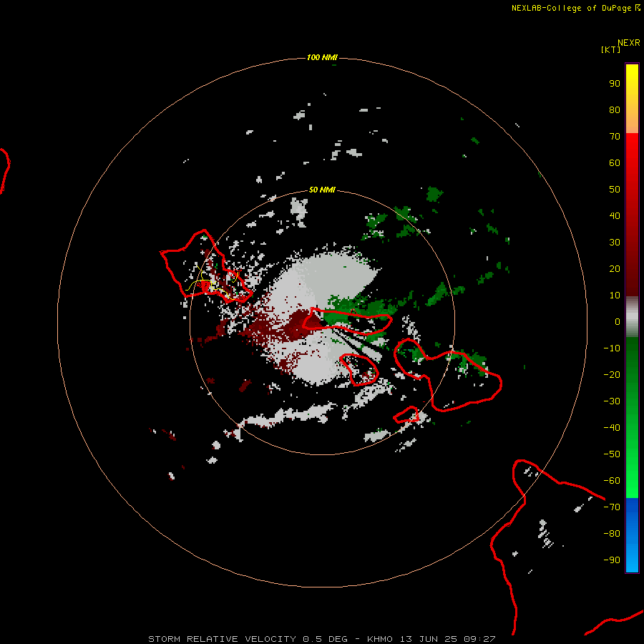The width and height of the screenshot is (644, 644).
Task: Click the 90 value on velocity scale
Action: point(615,84)
